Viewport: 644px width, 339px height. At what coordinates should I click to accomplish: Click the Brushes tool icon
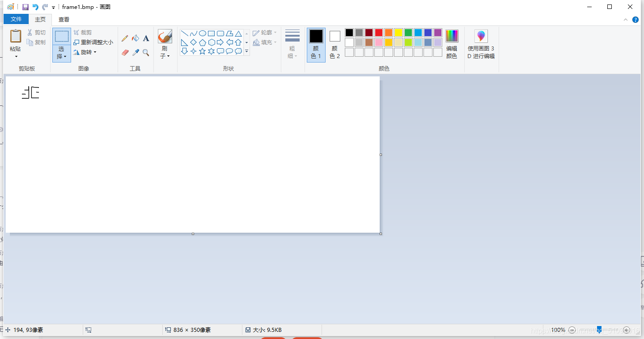(x=165, y=37)
